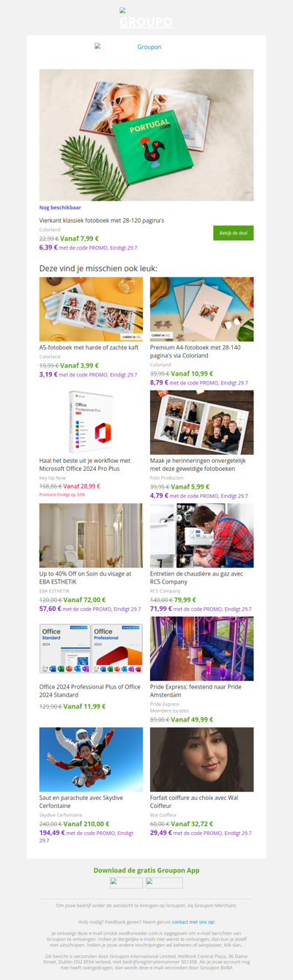Screen dimensions: 293x980
Task: Click the RCS Company boiler maintenance image
Action: (x=201, y=535)
